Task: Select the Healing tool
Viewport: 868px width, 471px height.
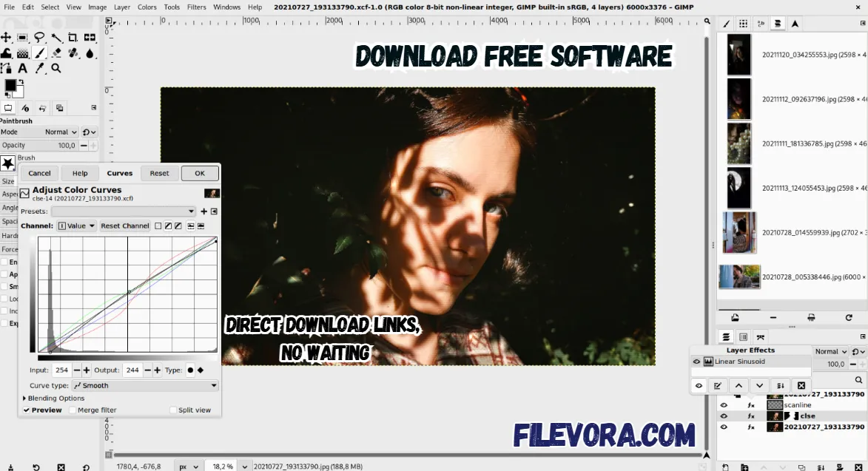Action: (x=73, y=52)
